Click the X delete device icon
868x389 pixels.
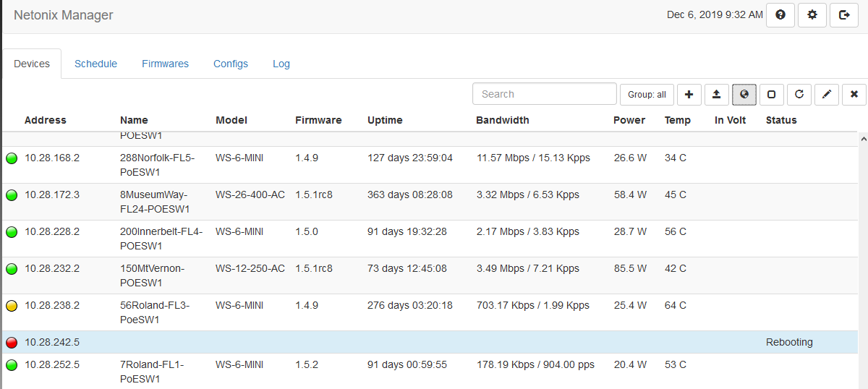click(x=854, y=94)
